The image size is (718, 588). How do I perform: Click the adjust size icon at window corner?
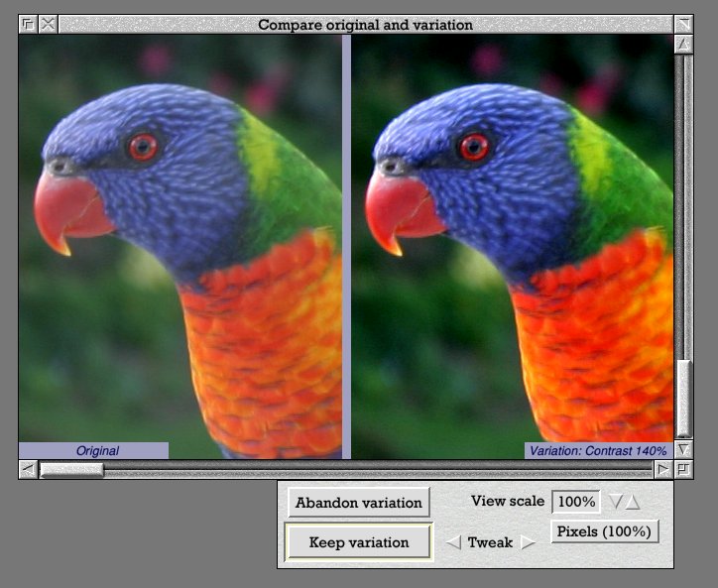[x=683, y=469]
